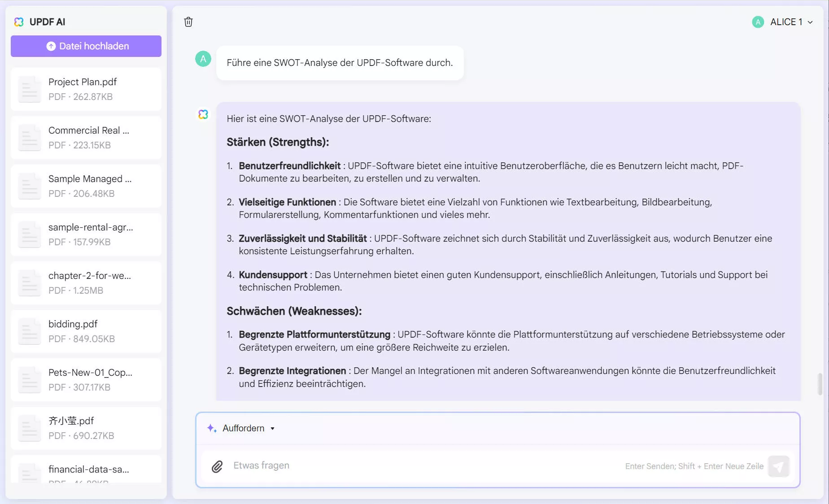The image size is (829, 504).
Task: Select Commercial Real PDF in the sidebar
Action: (86, 137)
